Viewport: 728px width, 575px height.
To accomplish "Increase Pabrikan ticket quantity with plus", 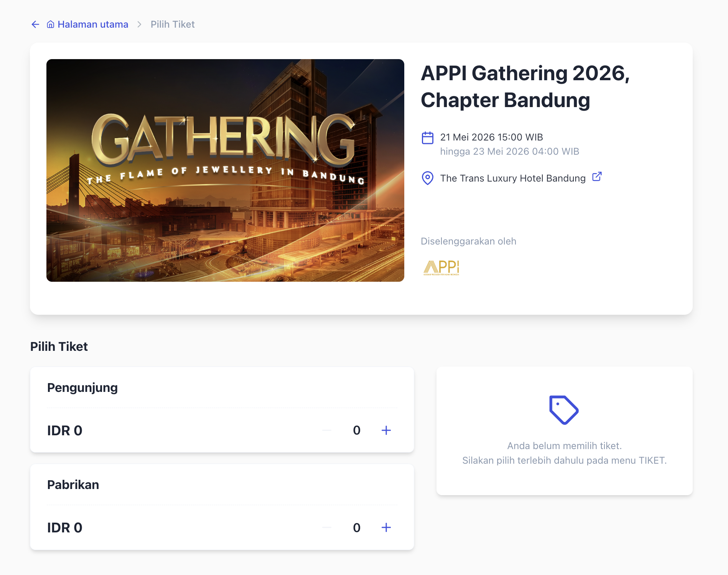I will [386, 527].
